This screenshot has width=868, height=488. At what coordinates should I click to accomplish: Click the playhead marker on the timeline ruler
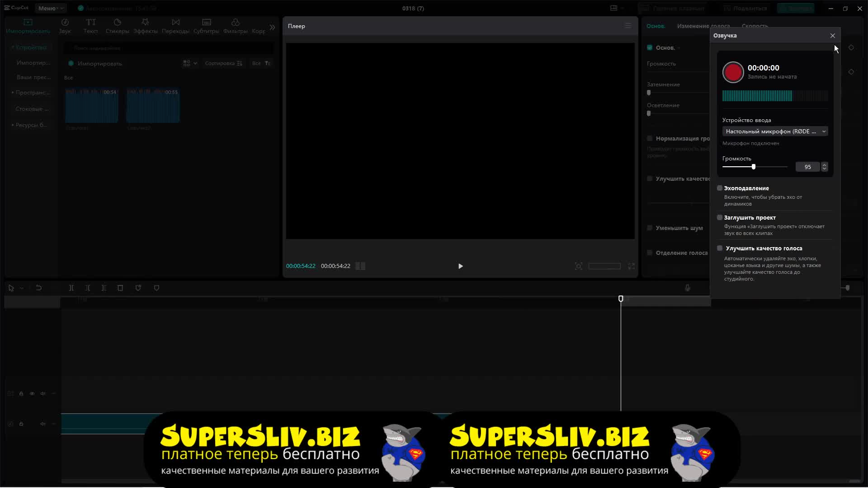click(x=621, y=299)
